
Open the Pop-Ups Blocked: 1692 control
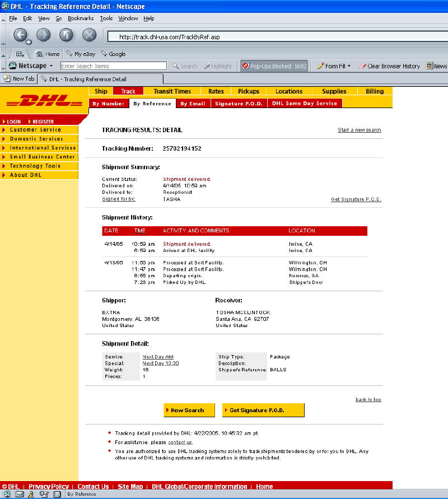pyautogui.click(x=274, y=66)
